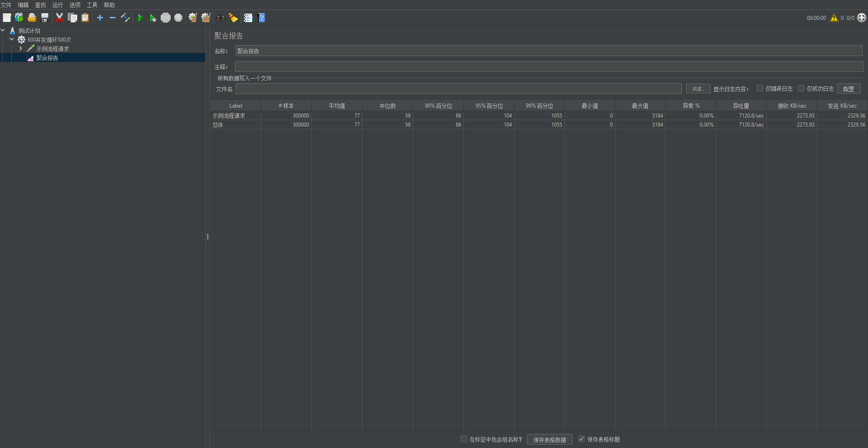Viewport: 868px width, 448px height.
Task: Open the Templates icon in toolbar
Action: point(19,18)
